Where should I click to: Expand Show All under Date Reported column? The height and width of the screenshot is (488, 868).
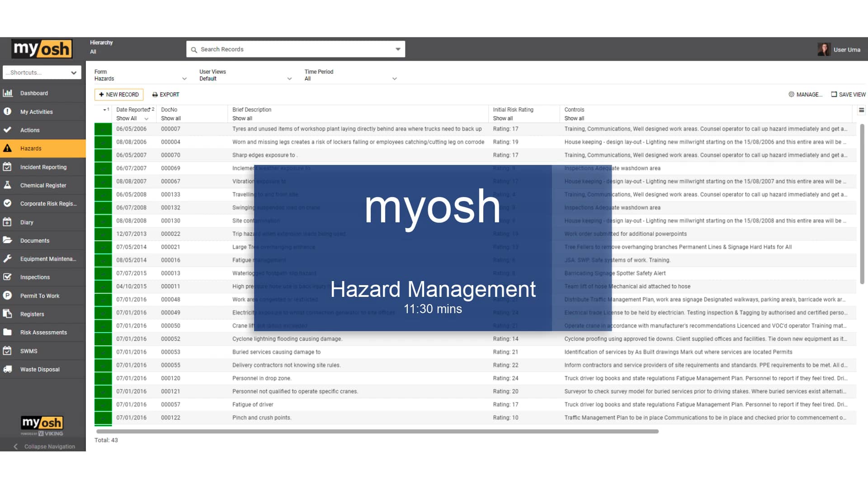[132, 118]
